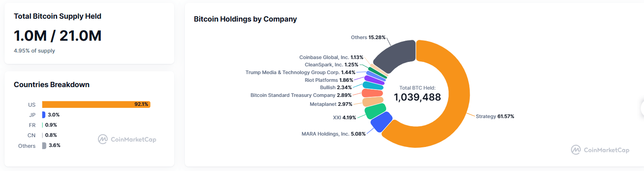
Task: Click the round button at right edge
Action: (642, 107)
